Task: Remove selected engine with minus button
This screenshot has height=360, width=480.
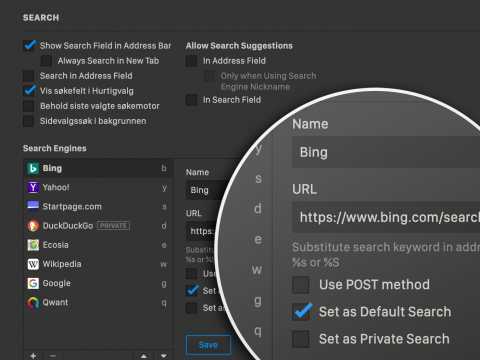Action: pos(53,355)
